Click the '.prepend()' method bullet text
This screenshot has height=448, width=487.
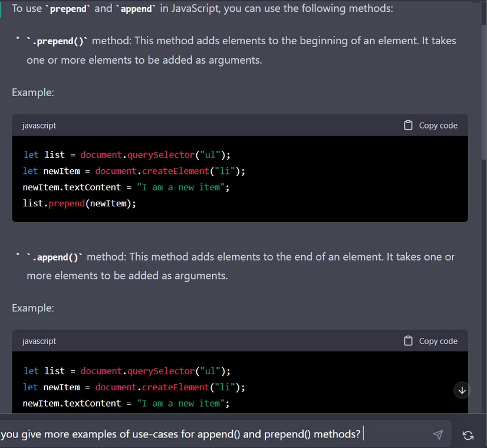(x=241, y=50)
